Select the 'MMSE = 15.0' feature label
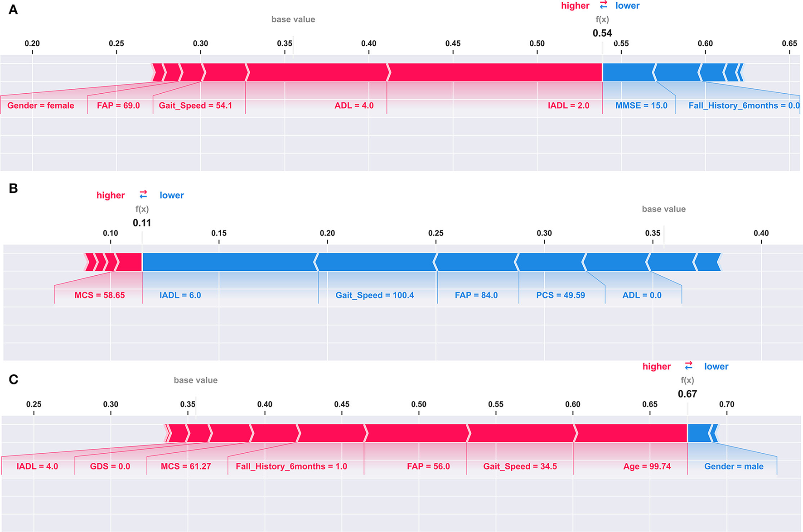This screenshot has width=803, height=532. pyautogui.click(x=641, y=105)
